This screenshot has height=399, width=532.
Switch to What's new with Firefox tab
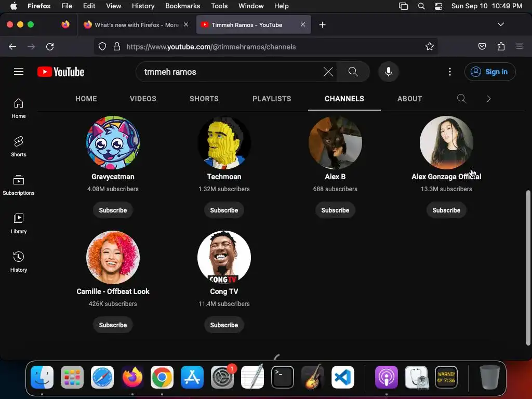pyautogui.click(x=136, y=25)
